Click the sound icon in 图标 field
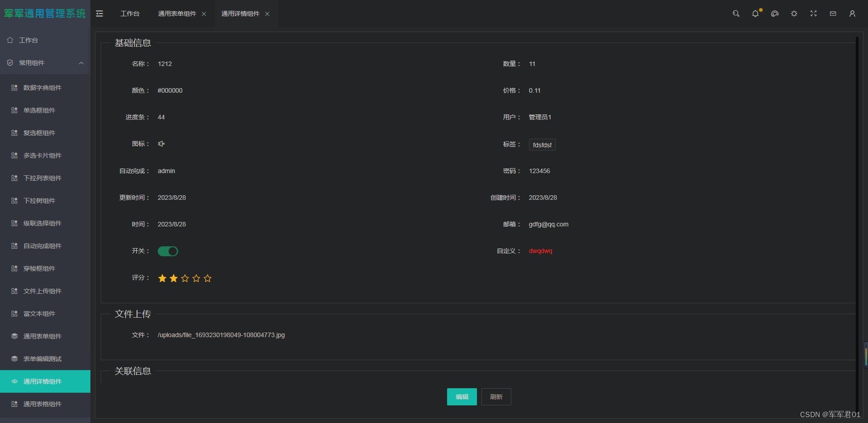The height and width of the screenshot is (423, 868). click(161, 144)
